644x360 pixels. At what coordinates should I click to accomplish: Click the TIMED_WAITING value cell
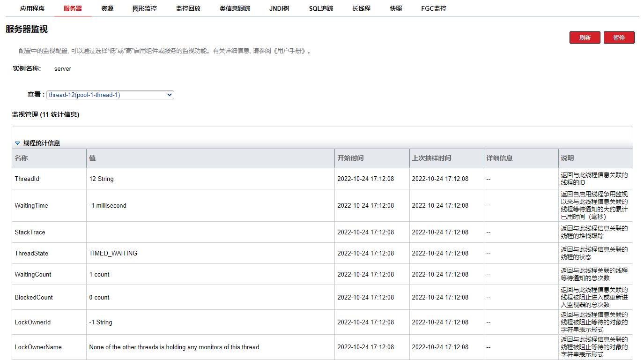(x=113, y=253)
